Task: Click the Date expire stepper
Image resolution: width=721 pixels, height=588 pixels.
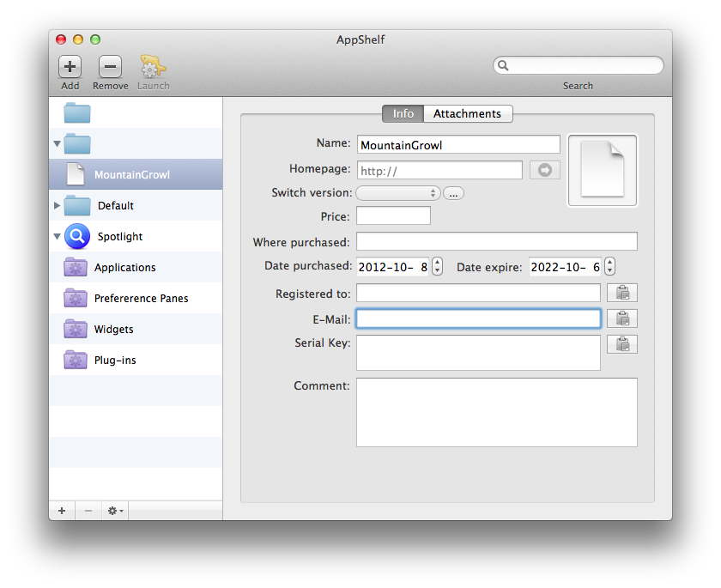Action: point(609,267)
